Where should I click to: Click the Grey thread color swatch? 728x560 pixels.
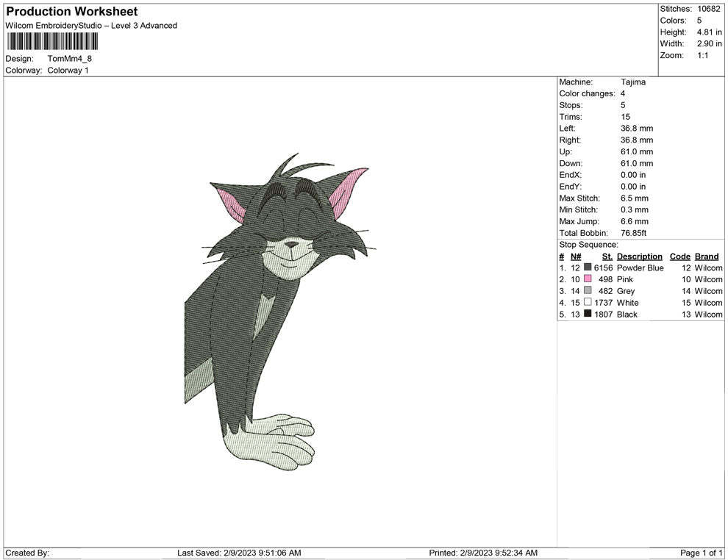click(x=588, y=290)
